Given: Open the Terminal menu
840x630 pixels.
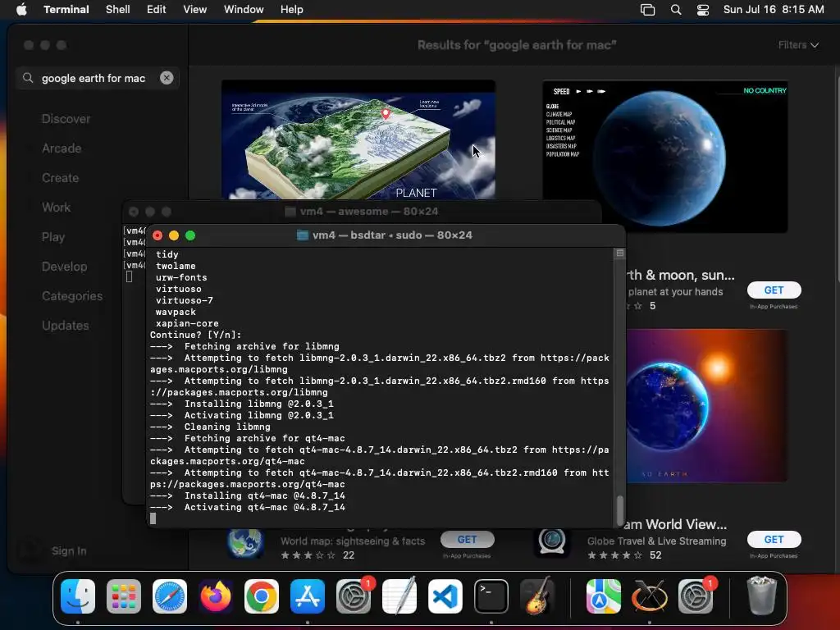Looking at the screenshot, I should pyautogui.click(x=66, y=10).
